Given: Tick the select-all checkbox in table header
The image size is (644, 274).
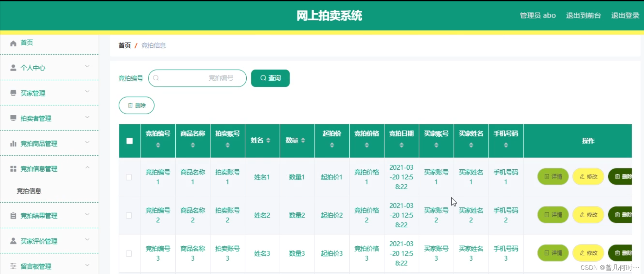Looking at the screenshot, I should (x=130, y=141).
